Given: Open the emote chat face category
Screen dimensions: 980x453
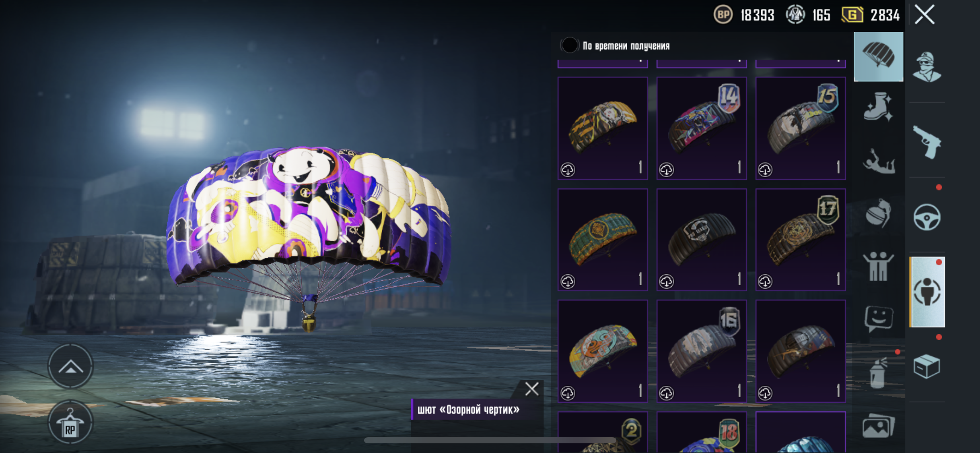Looking at the screenshot, I should point(878,318).
